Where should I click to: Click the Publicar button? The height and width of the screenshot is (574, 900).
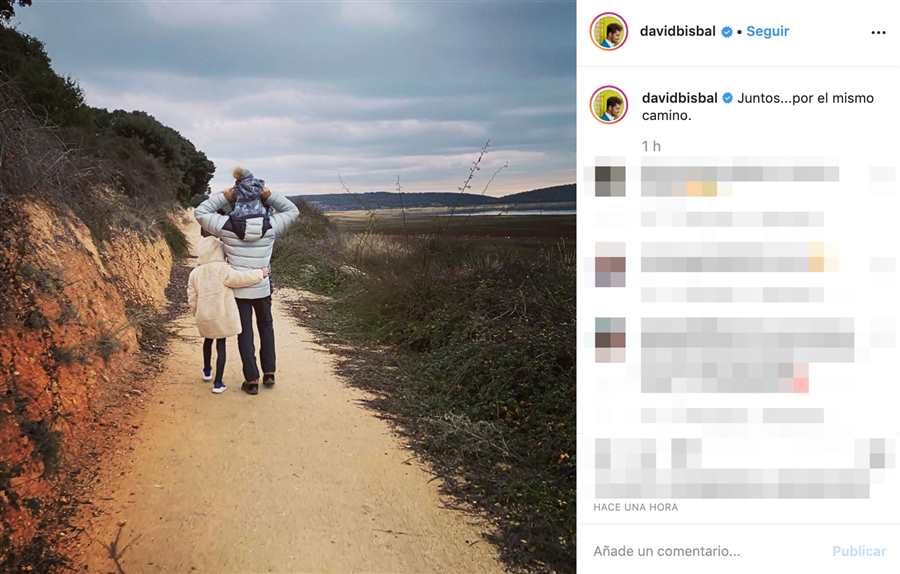pyautogui.click(x=859, y=551)
